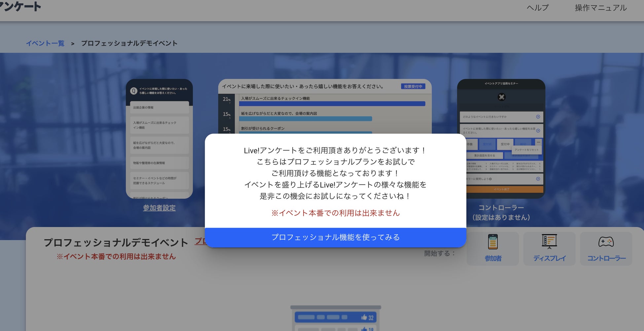Click the ディスプレイ presentation screen icon
The image size is (644, 331).
tap(550, 242)
